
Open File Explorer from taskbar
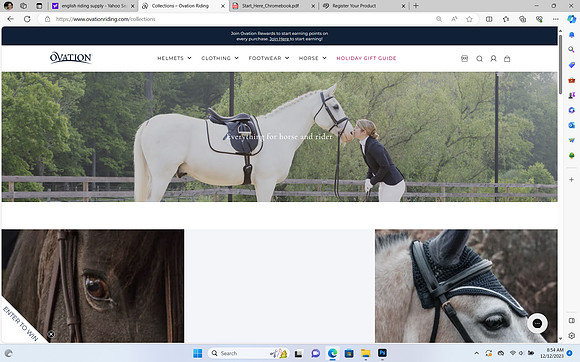click(365, 353)
